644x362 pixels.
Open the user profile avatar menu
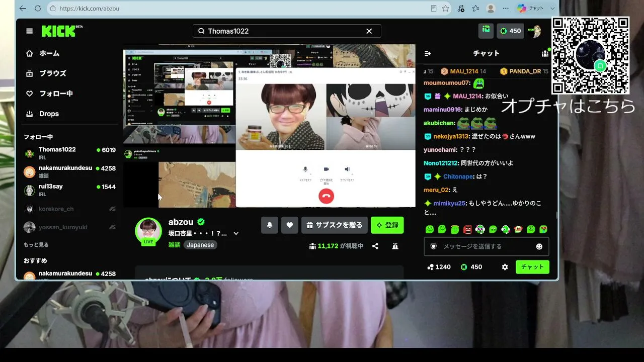(x=534, y=31)
